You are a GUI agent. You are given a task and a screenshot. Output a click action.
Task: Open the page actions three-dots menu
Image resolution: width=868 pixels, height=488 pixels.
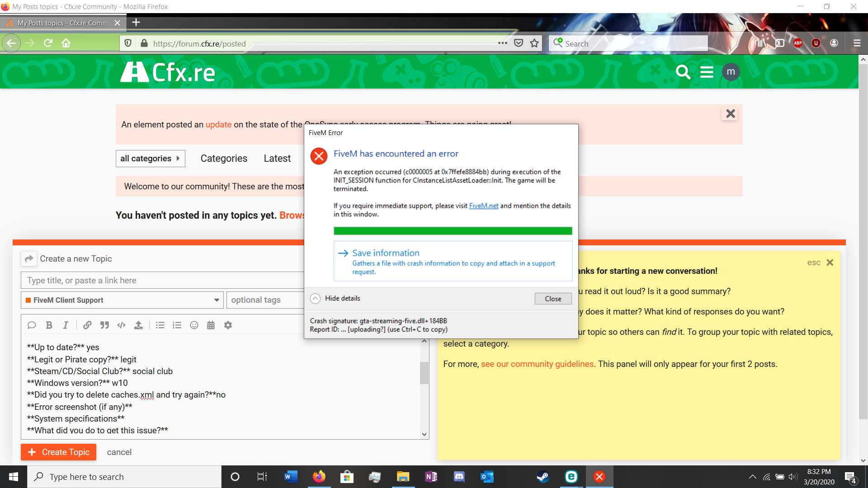click(x=502, y=43)
